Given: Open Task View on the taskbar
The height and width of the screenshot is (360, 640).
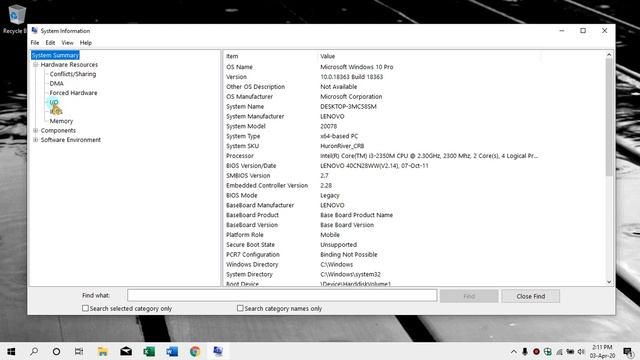Looking at the screenshot, I should (x=79, y=351).
